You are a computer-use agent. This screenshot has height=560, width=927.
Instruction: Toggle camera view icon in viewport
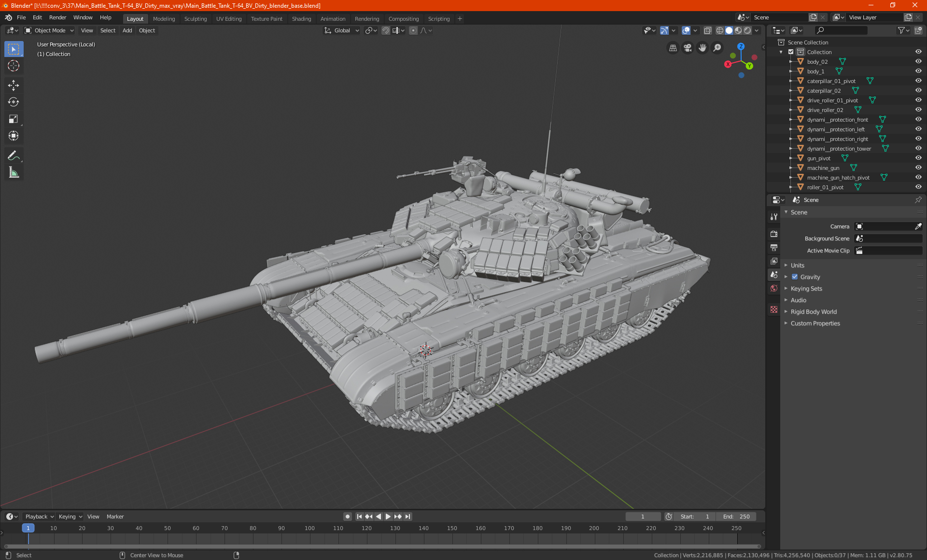[688, 48]
